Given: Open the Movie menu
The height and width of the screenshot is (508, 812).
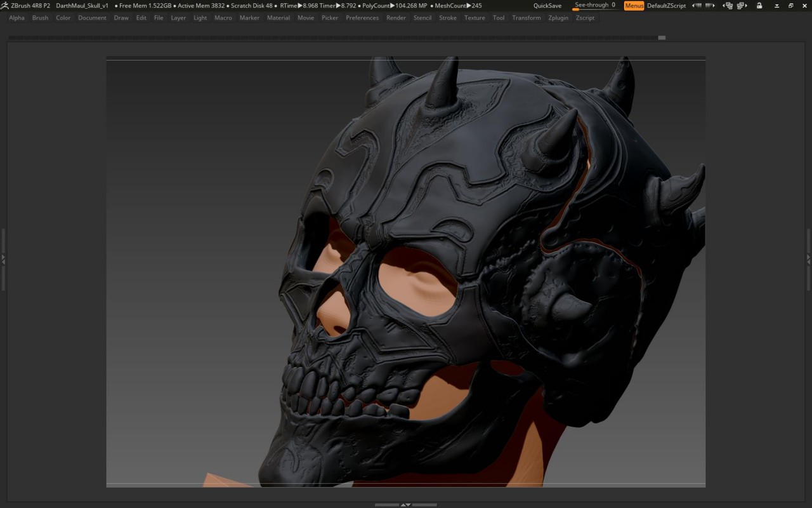Looking at the screenshot, I should point(306,18).
